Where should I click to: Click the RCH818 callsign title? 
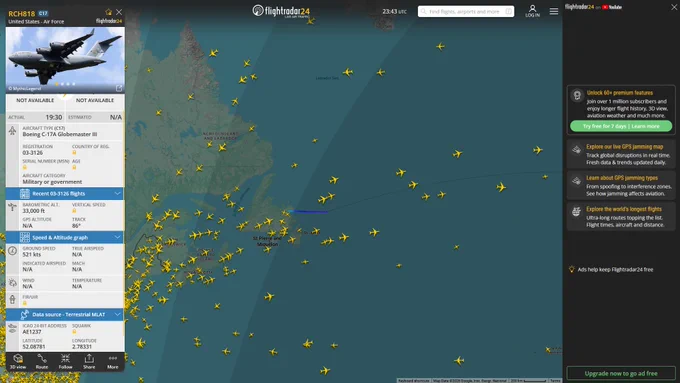[x=22, y=13]
